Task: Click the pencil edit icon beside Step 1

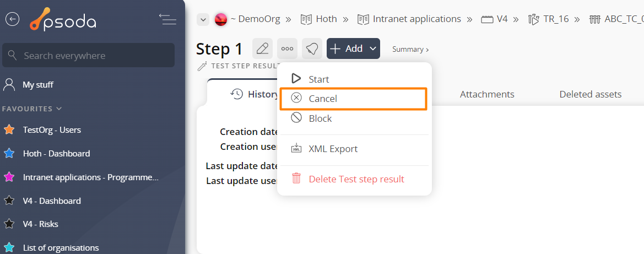Action: (x=263, y=48)
